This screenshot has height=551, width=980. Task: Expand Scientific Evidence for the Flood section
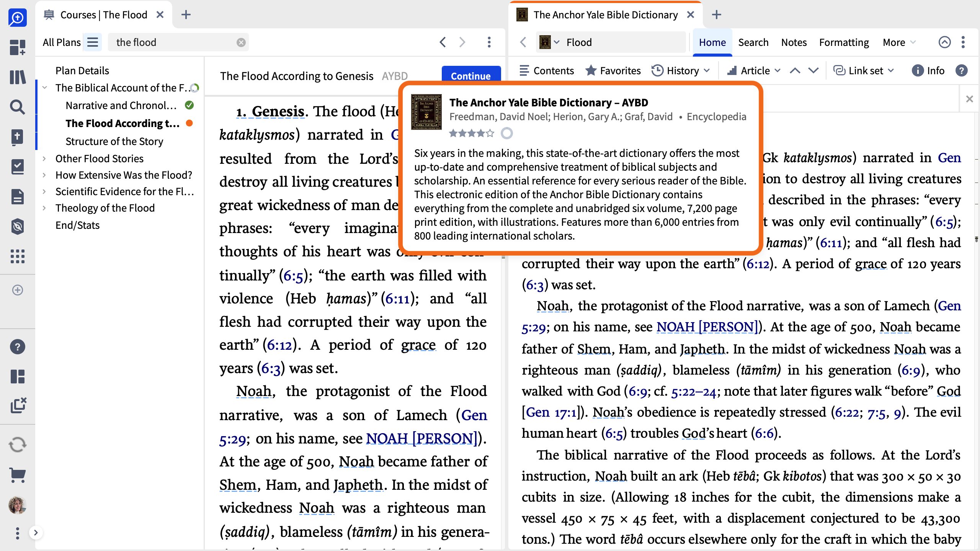44,191
